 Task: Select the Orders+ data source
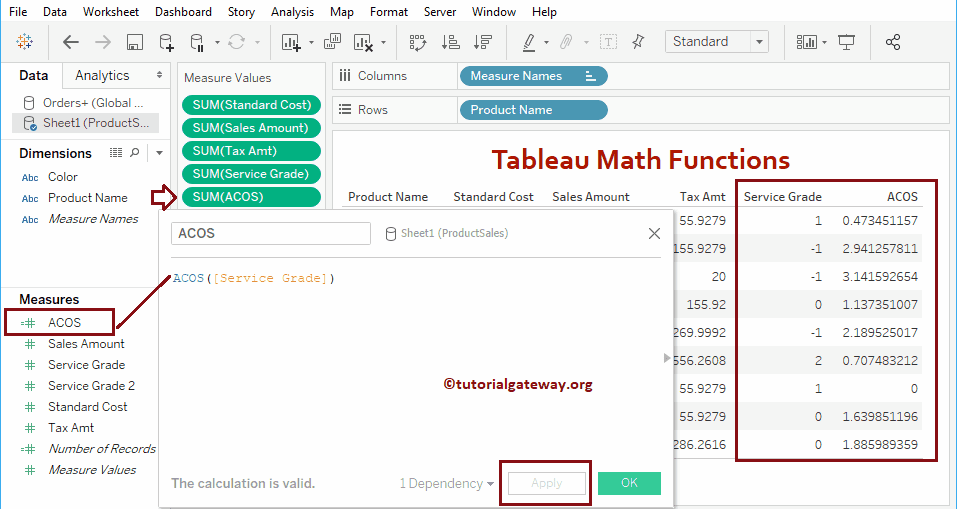(84, 103)
